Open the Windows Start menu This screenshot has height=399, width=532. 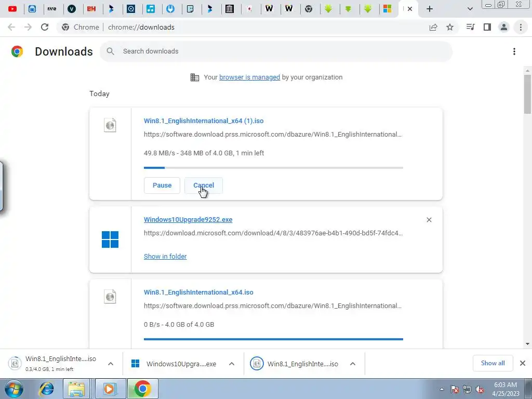pyautogui.click(x=14, y=389)
